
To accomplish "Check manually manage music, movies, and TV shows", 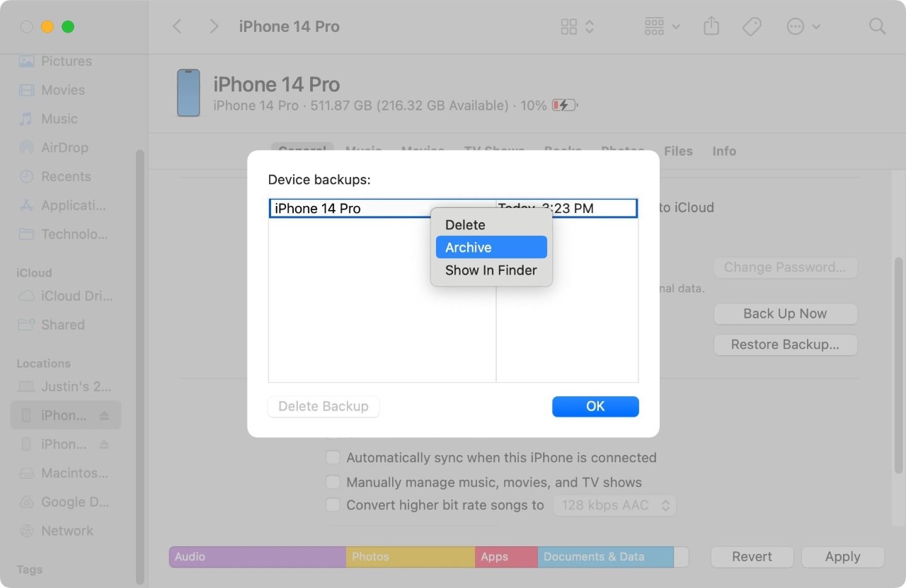I will tap(333, 482).
